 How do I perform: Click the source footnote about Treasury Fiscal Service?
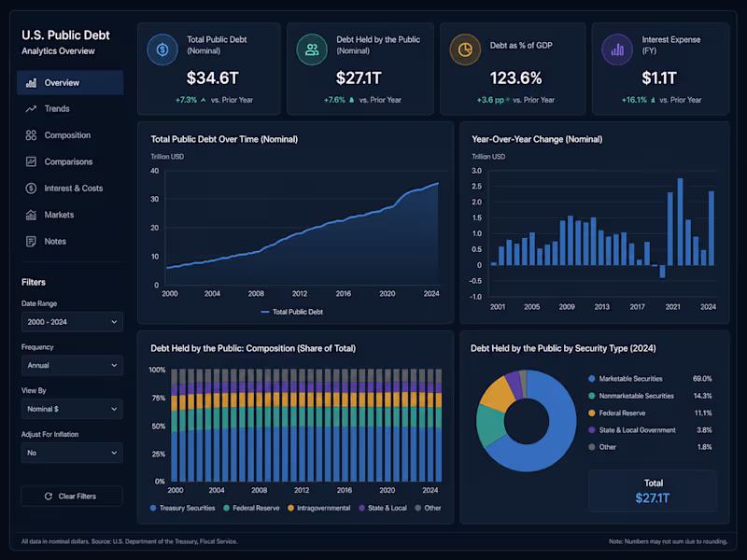[130, 541]
